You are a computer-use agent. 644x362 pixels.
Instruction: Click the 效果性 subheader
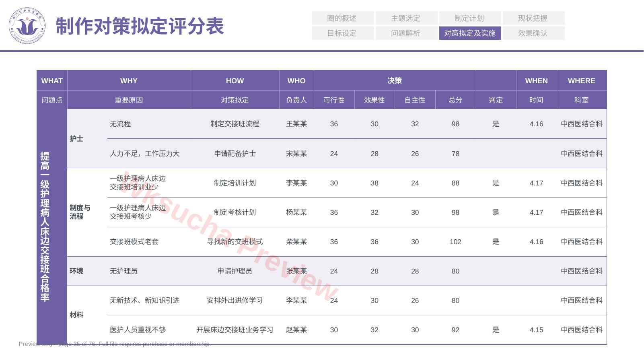click(374, 100)
